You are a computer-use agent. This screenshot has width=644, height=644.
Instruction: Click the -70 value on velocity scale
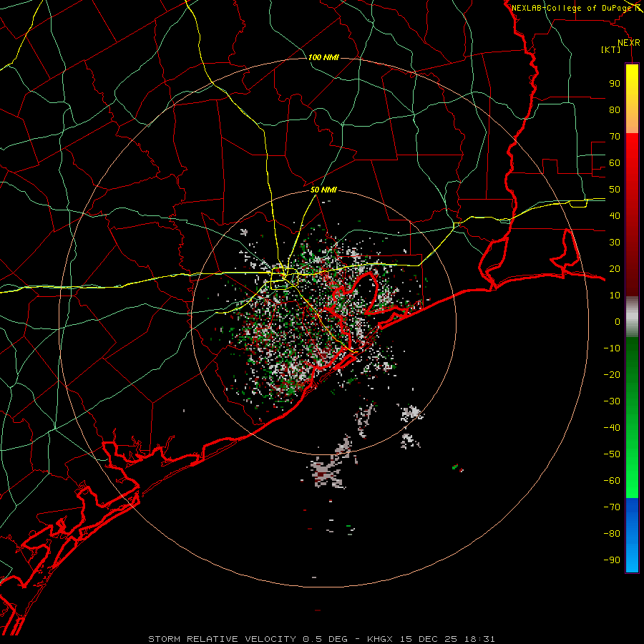coord(612,507)
